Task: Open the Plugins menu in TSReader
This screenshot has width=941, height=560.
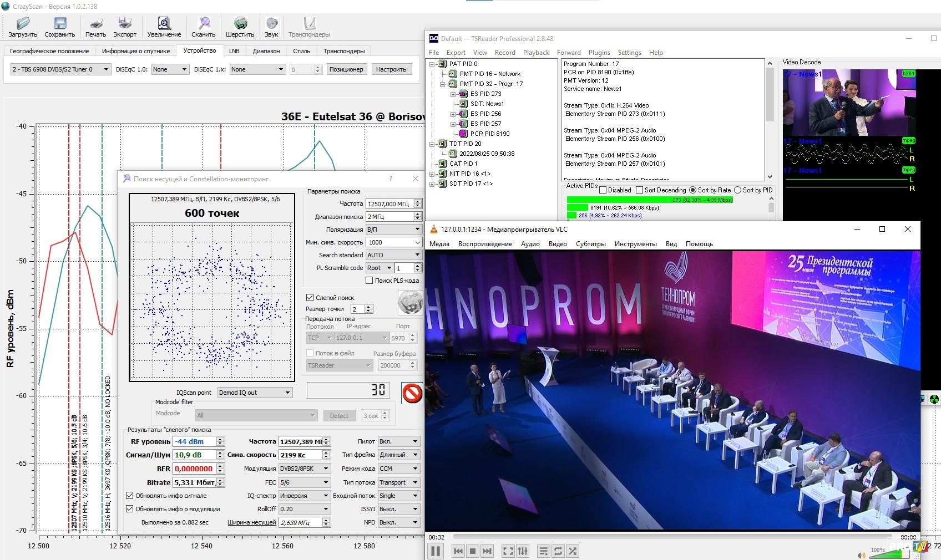Action: 599,53
